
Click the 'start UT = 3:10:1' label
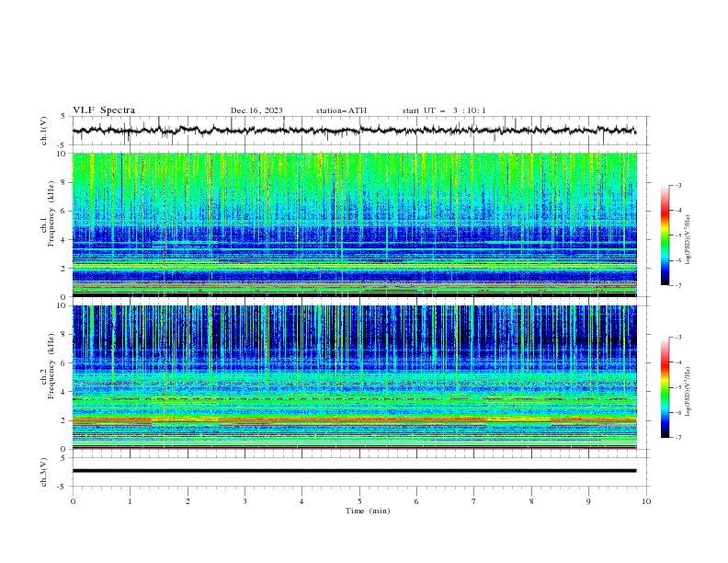point(444,110)
